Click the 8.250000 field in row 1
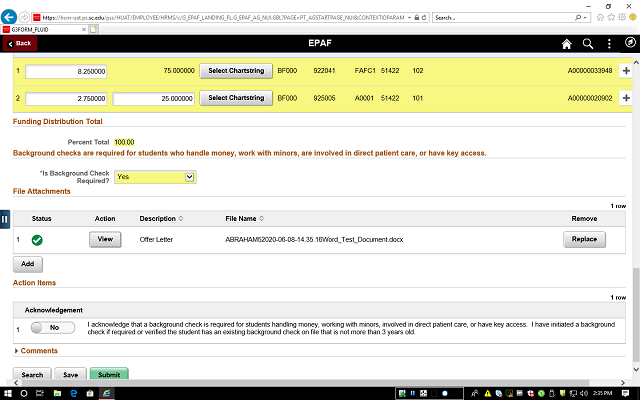Screen dimensions: 640x400 click(66, 71)
